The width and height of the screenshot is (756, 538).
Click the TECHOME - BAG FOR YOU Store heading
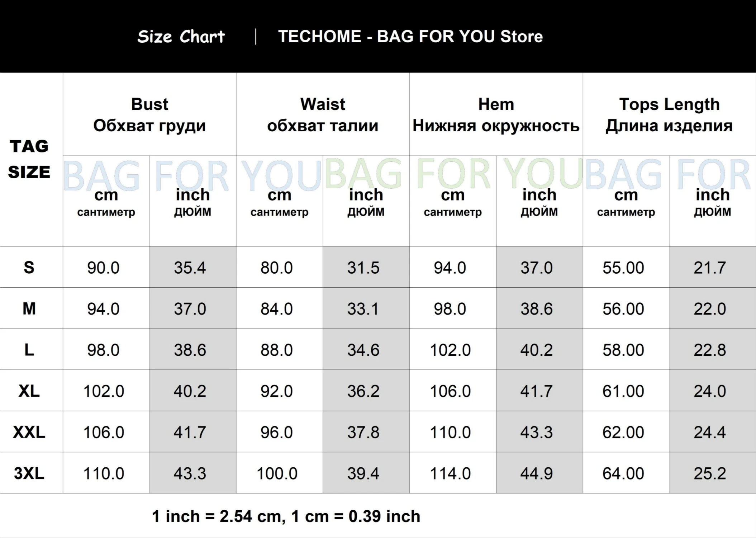click(x=410, y=37)
